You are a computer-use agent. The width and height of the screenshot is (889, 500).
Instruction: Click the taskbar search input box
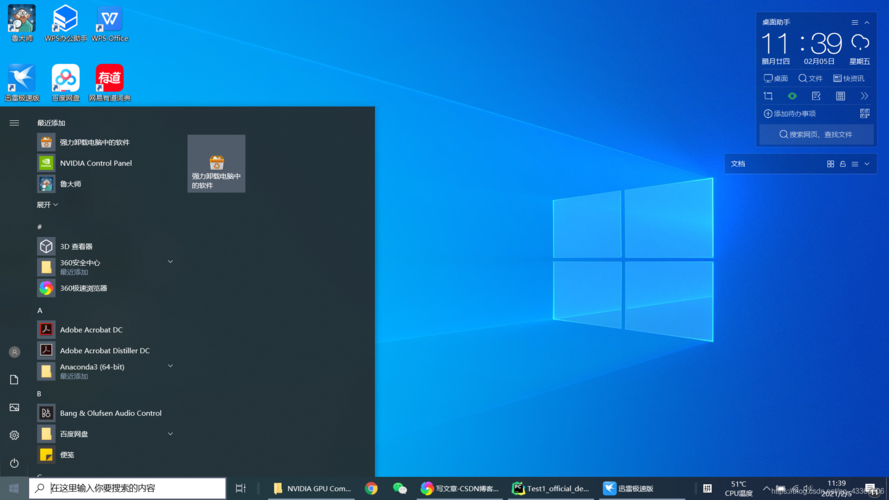(x=130, y=488)
